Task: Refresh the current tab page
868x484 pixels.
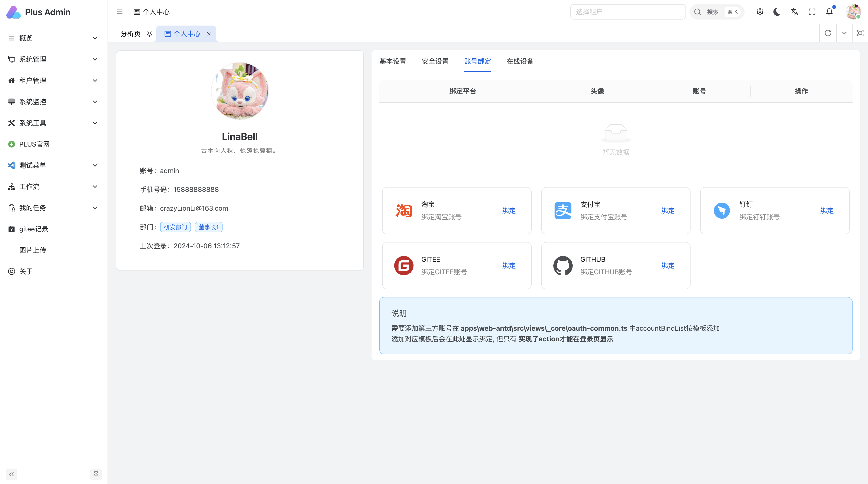Action: pyautogui.click(x=828, y=33)
